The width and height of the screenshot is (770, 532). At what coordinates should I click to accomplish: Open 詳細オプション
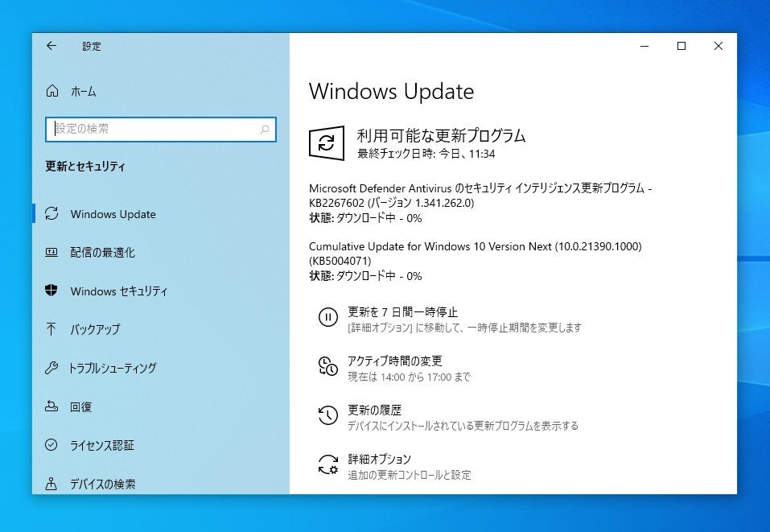click(379, 459)
